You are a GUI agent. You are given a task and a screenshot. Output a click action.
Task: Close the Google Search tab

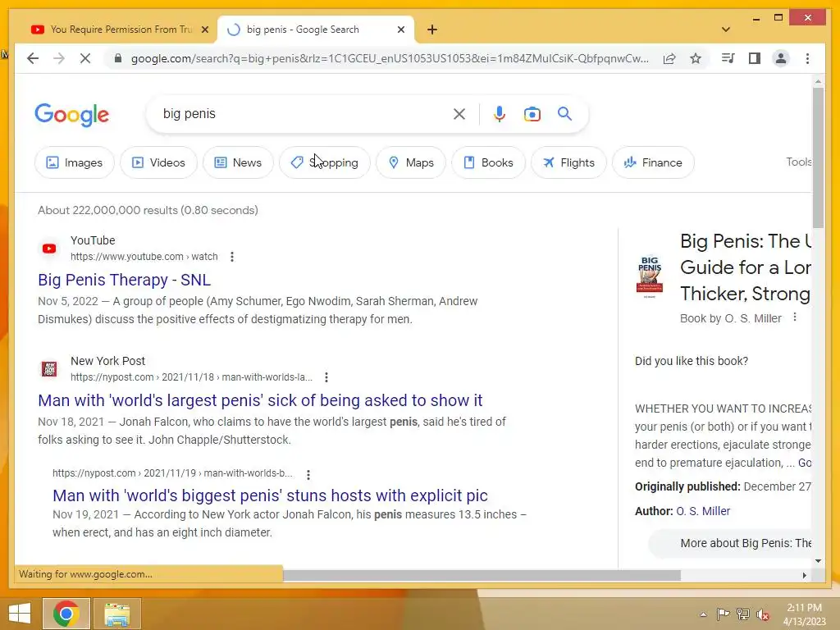(x=400, y=30)
